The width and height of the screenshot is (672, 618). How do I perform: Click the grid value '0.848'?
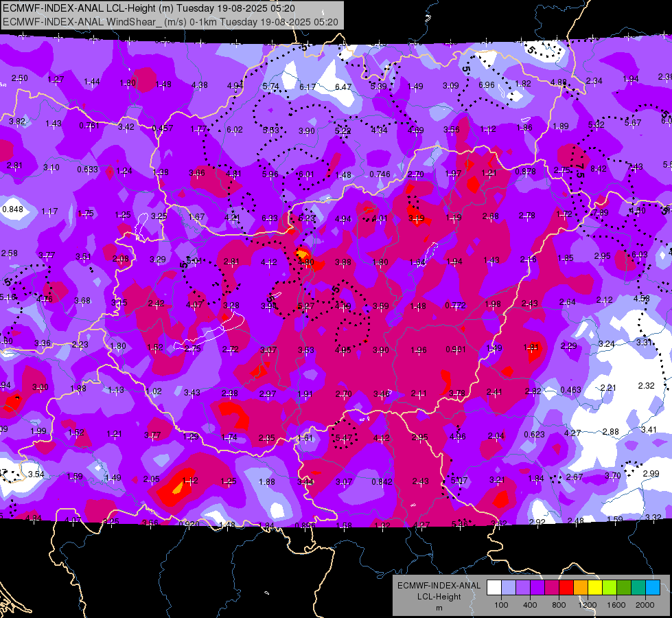[13, 209]
